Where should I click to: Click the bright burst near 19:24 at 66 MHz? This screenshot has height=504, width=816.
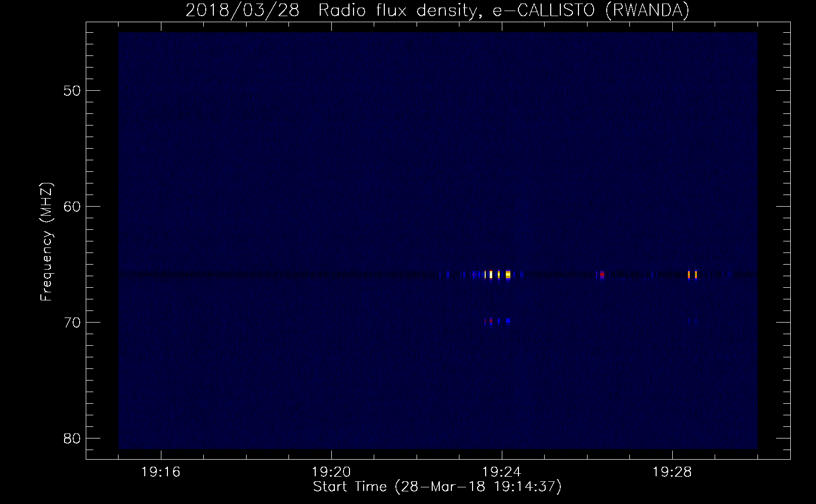(498, 275)
